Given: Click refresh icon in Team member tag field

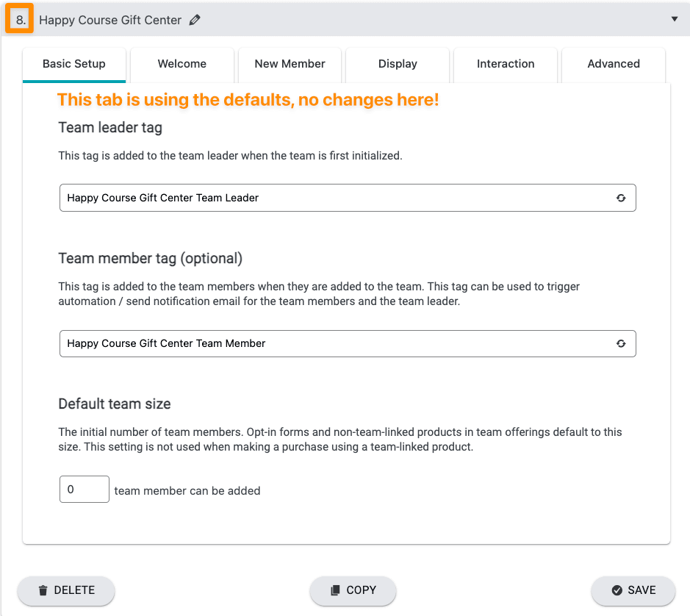Looking at the screenshot, I should 621,343.
